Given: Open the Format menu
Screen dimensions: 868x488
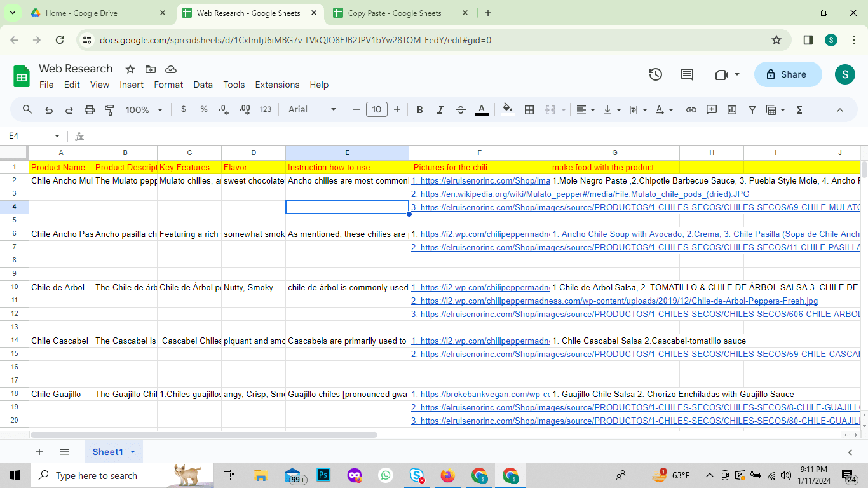Looking at the screenshot, I should [168, 85].
